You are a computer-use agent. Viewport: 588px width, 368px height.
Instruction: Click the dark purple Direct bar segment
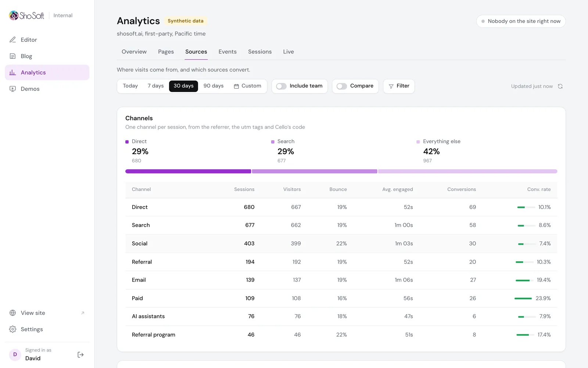(x=188, y=171)
